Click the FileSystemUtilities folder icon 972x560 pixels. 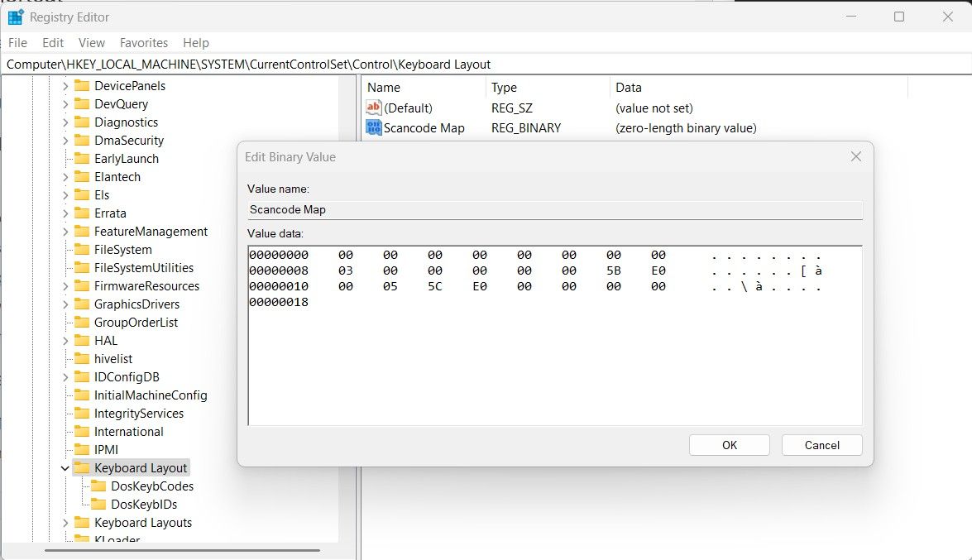(82, 267)
